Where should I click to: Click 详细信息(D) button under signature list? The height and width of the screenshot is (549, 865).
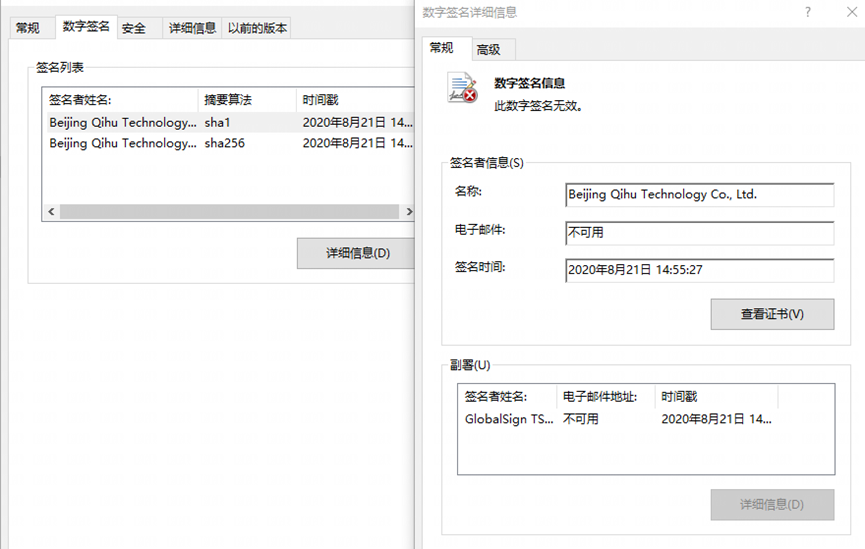pyautogui.click(x=356, y=253)
